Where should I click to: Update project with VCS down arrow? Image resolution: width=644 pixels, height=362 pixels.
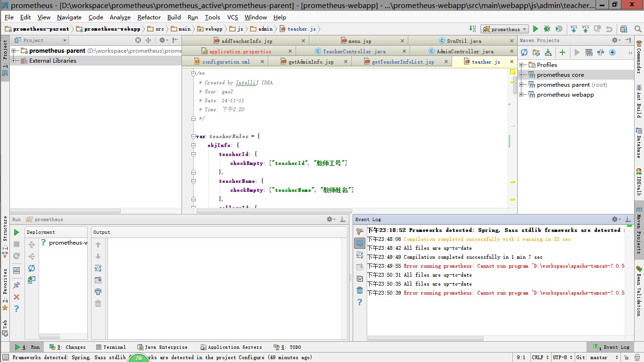pos(574,29)
